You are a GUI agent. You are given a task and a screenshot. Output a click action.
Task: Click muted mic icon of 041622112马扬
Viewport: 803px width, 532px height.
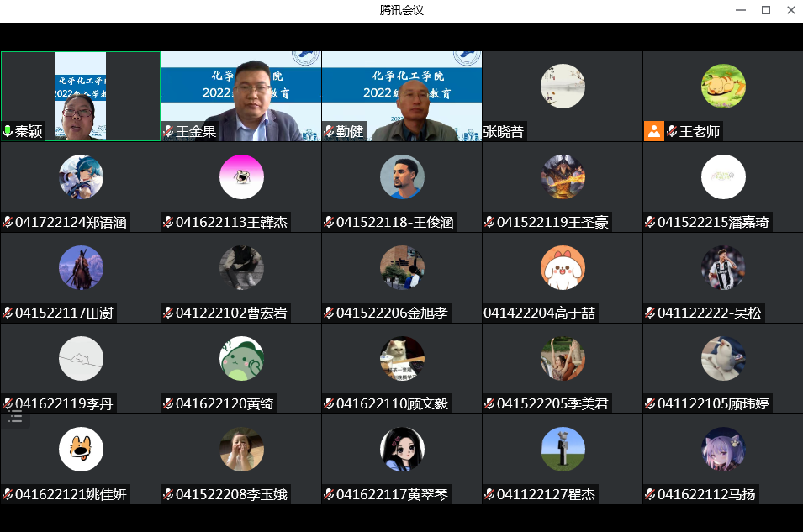pyautogui.click(x=650, y=495)
